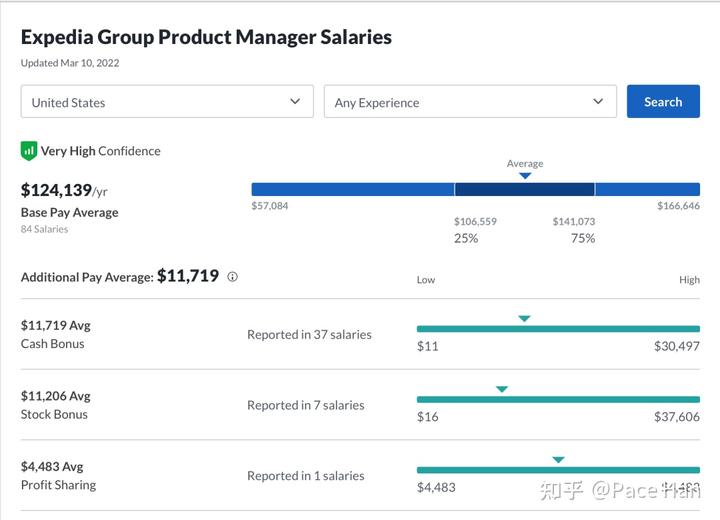Click Reported in 37 salaries text
720x520 pixels.
pos(309,334)
